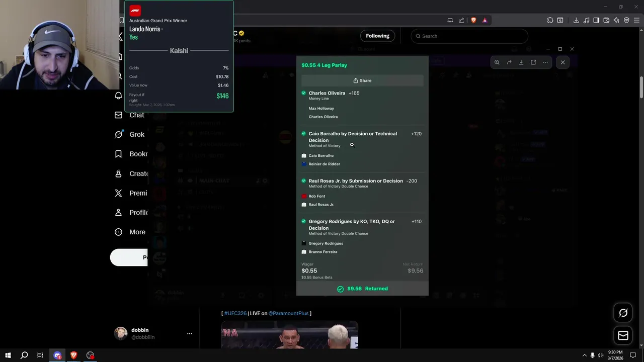Zoom in using the image viewer magnifier icon
The height and width of the screenshot is (362, 644).
[x=497, y=62]
